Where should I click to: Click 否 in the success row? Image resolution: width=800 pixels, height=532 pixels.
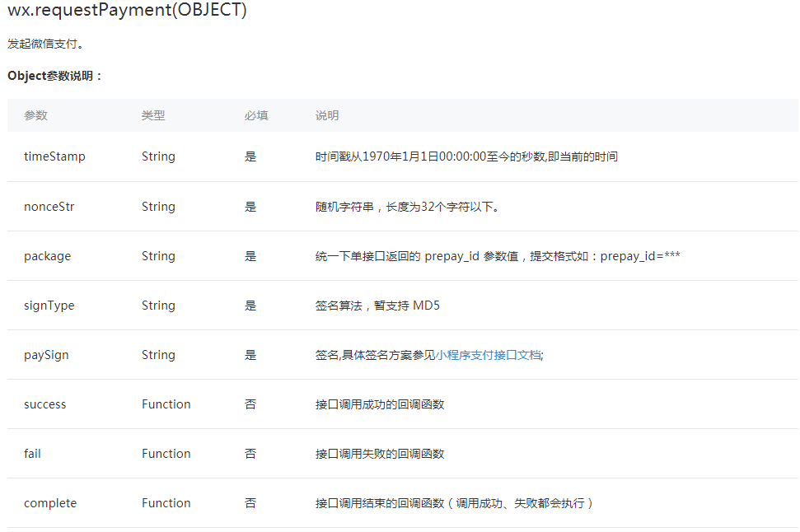click(x=250, y=404)
